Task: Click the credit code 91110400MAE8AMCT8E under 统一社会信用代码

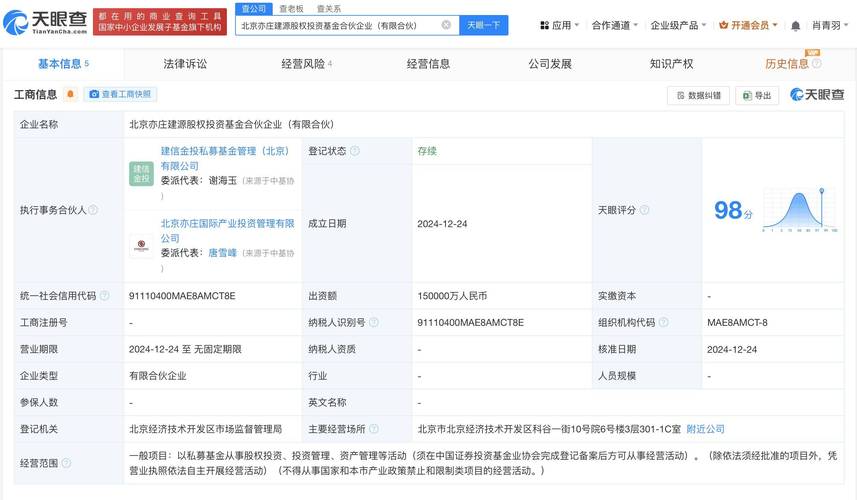Action: 182,296
